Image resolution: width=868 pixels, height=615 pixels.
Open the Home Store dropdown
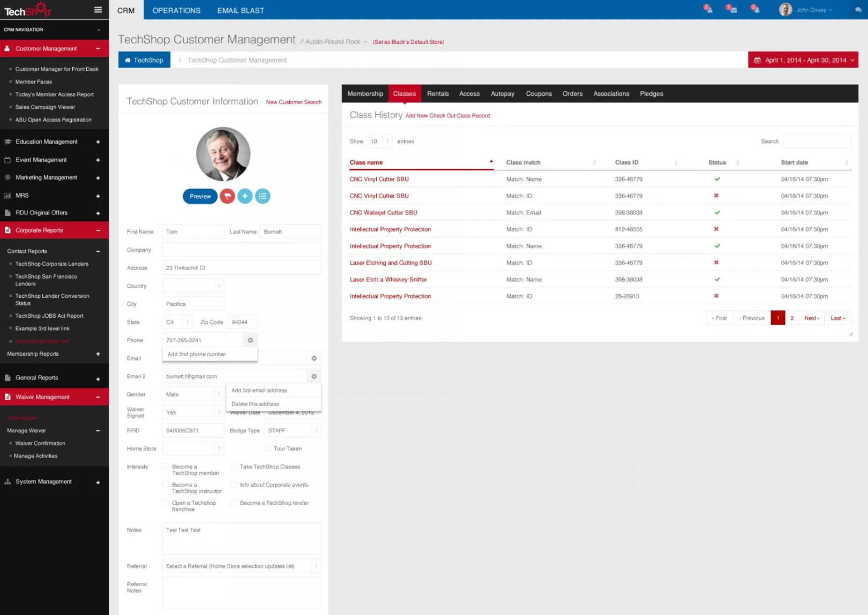coord(193,448)
